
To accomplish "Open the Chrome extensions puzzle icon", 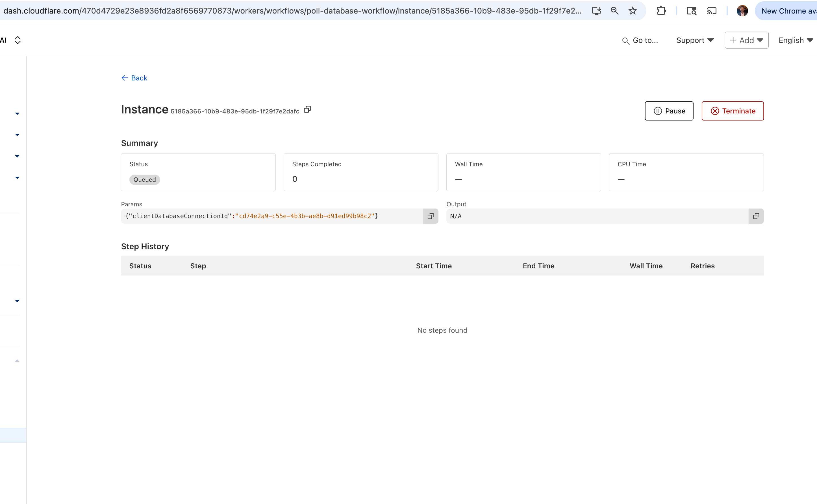I will point(661,11).
